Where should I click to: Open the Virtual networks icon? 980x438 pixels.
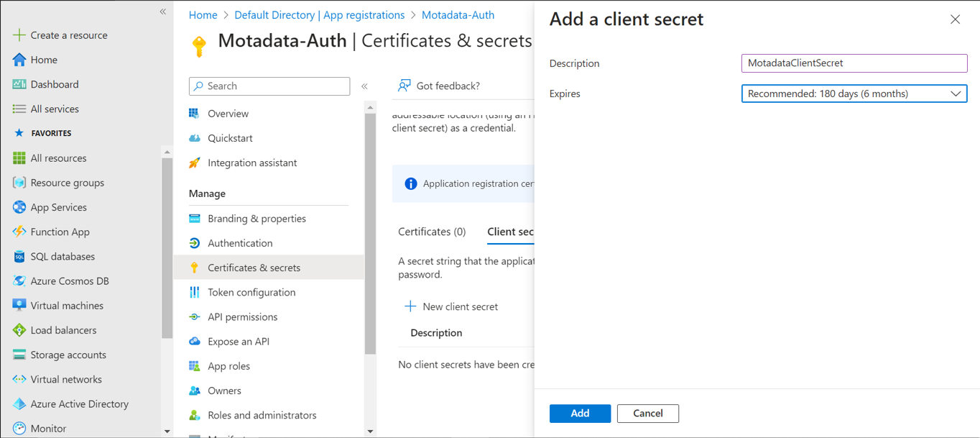coord(19,379)
